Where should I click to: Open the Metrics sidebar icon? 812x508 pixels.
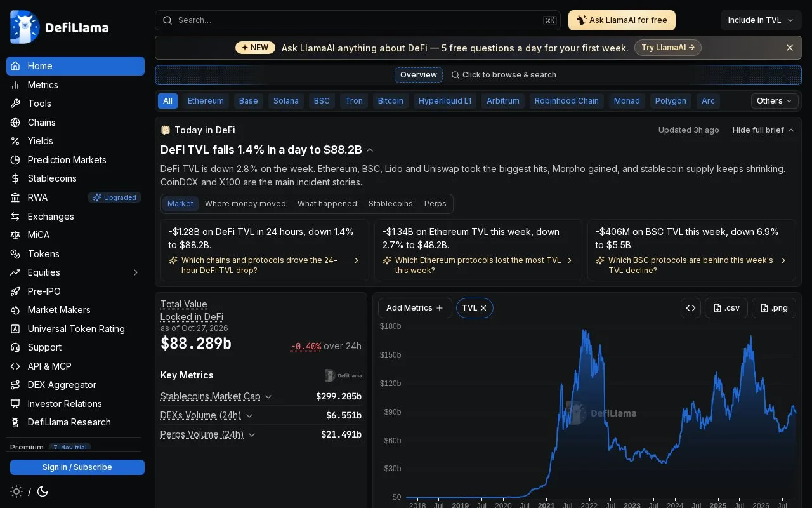(x=15, y=85)
